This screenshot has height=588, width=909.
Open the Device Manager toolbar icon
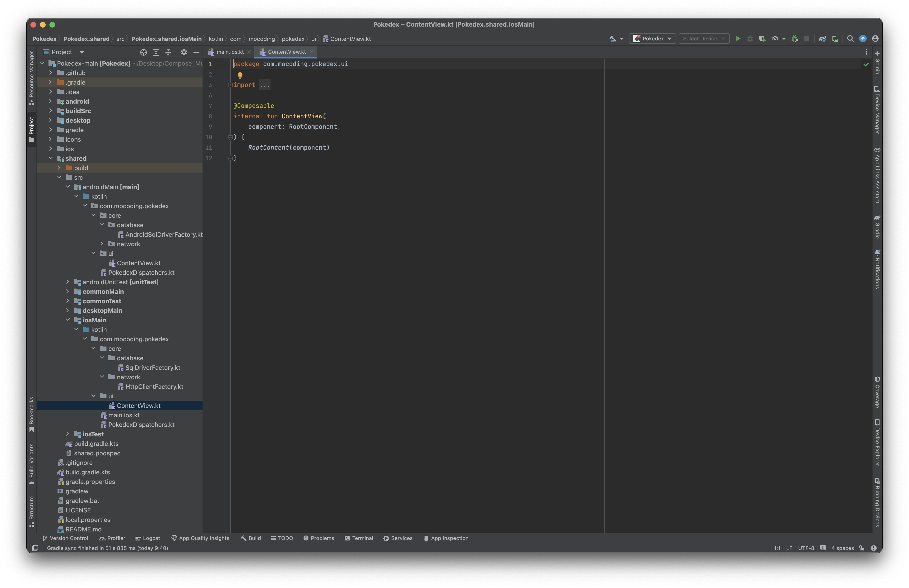pyautogui.click(x=835, y=39)
